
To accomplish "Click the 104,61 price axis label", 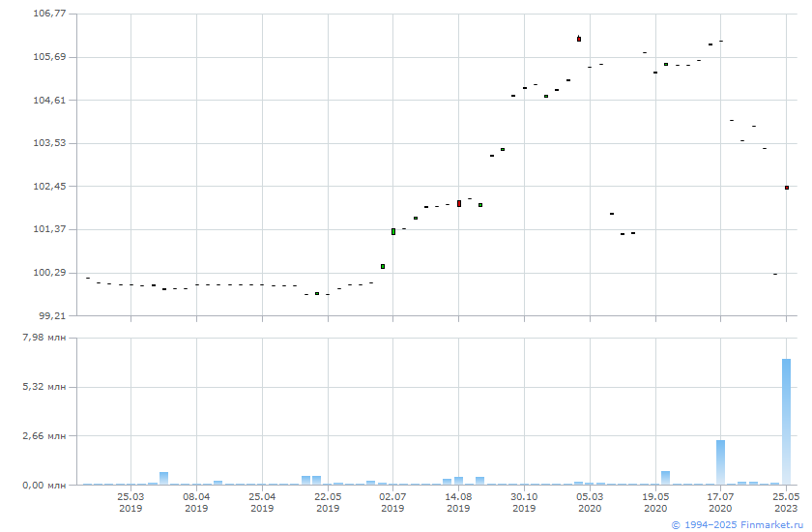I will click(x=49, y=100).
